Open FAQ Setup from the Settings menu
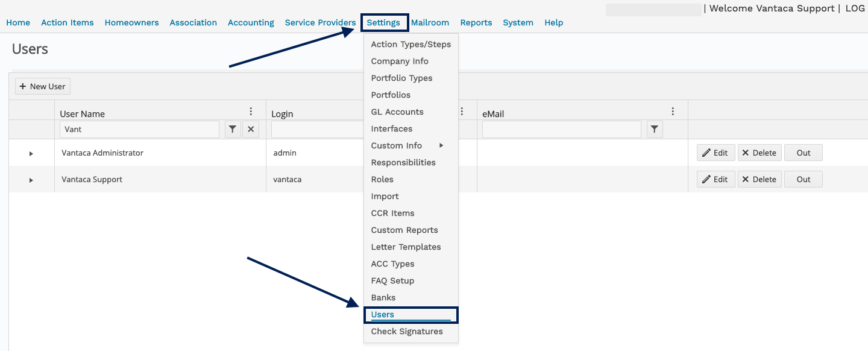This screenshot has height=351, width=868. [x=393, y=280]
